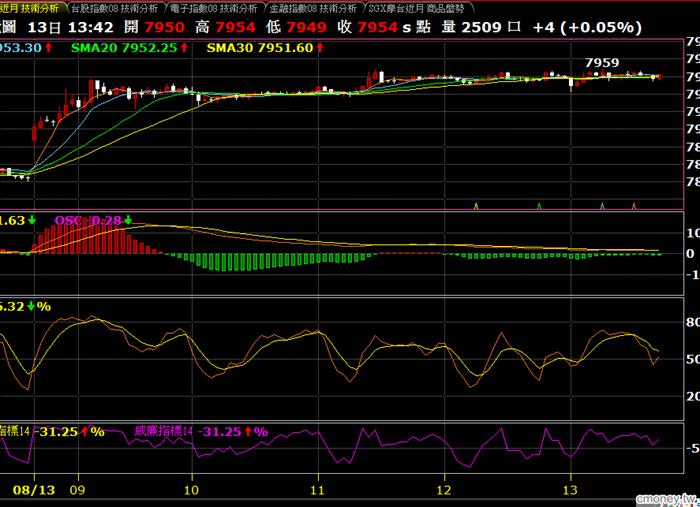
Task: Click the light-blue moving-average marker triangle
Action: coord(602,206)
